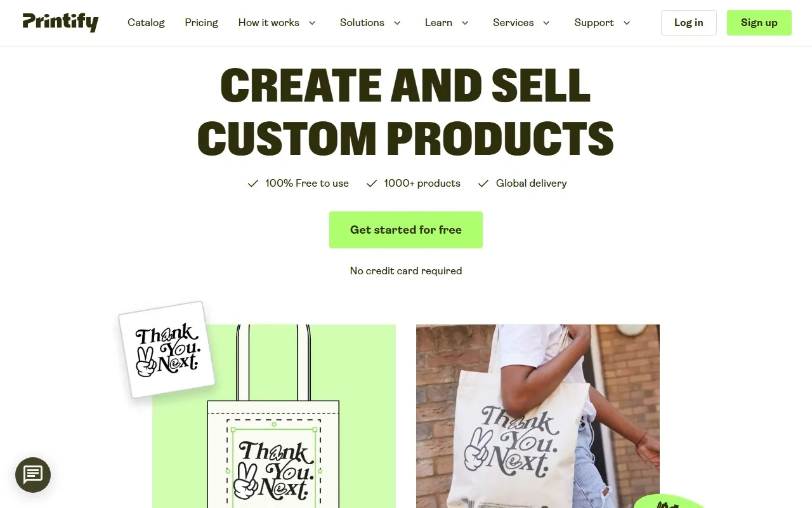The image size is (812, 508).
Task: Click the Log in button
Action: (x=689, y=23)
